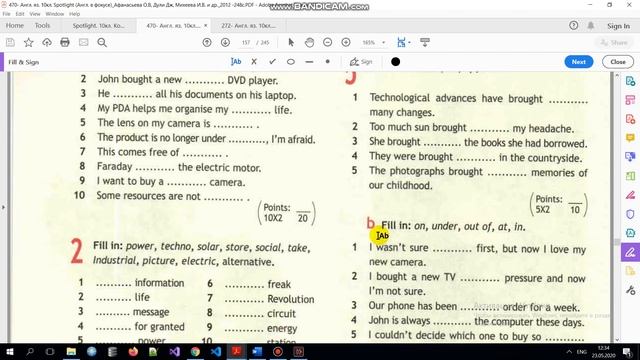Switch to the Tools tab
This screenshot has height=360, width=640.
point(42,25)
